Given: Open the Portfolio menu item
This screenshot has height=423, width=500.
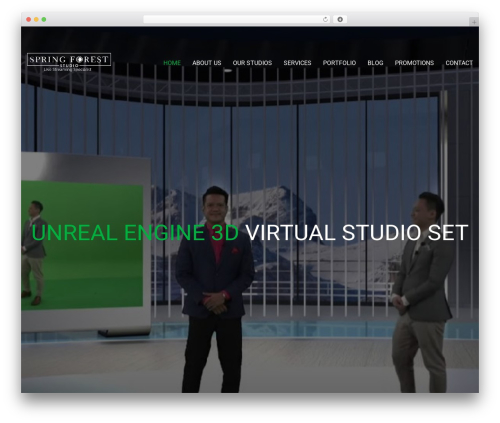Looking at the screenshot, I should (x=339, y=63).
